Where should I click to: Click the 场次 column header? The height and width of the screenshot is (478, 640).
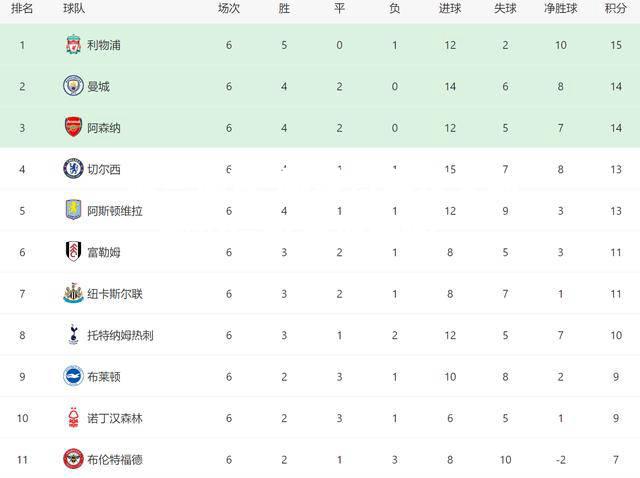[x=229, y=8]
